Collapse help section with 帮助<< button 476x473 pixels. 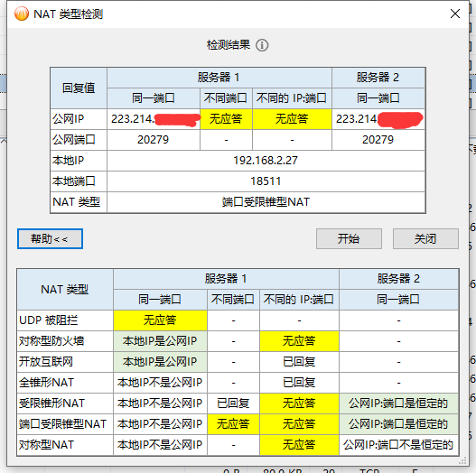[x=50, y=239]
